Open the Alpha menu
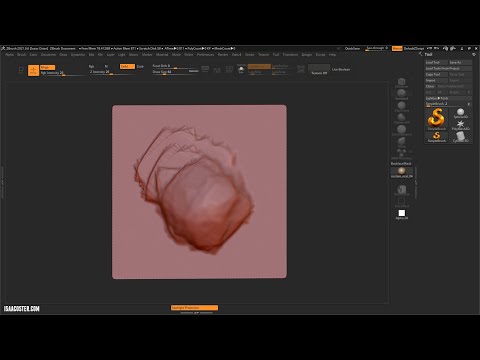Screen dimensions: 480x360 pyautogui.click(x=10, y=55)
